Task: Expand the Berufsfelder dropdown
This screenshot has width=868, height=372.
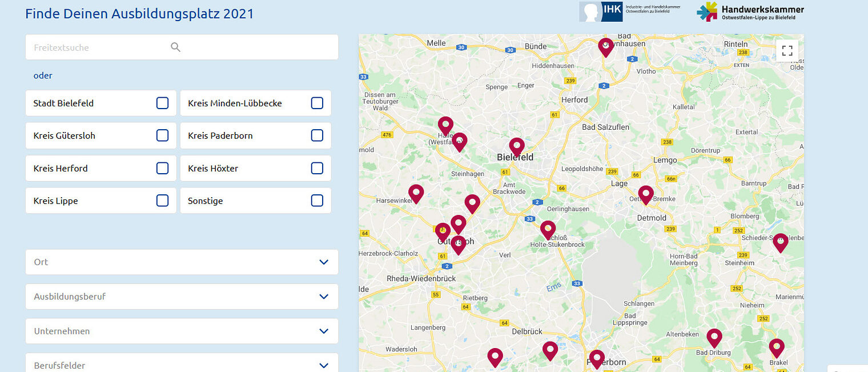Action: pos(182,363)
